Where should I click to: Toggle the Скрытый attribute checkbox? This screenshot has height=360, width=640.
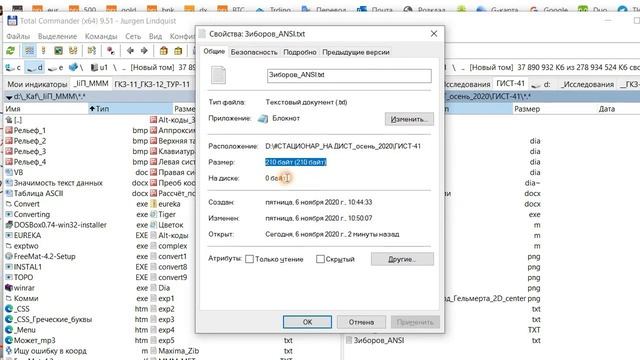pos(320,259)
